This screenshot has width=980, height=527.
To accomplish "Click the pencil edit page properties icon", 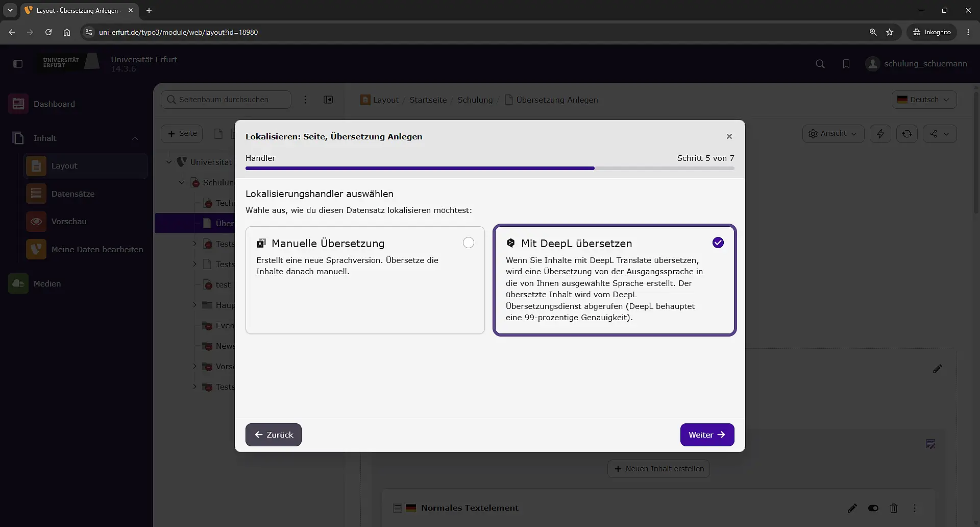I will 938,369.
